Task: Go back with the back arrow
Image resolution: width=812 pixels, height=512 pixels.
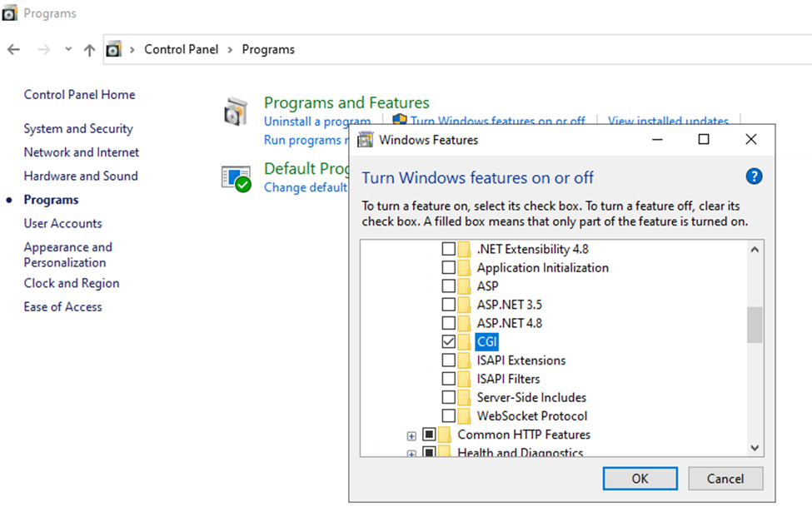Action: pyautogui.click(x=13, y=50)
